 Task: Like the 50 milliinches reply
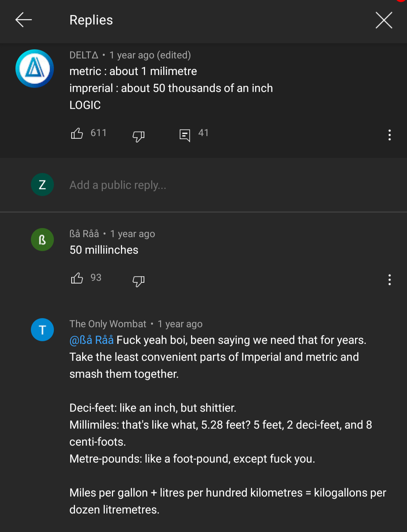[77, 278]
